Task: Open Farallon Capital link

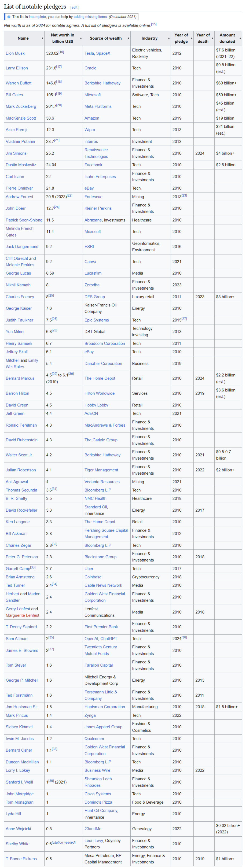Action: pyautogui.click(x=98, y=665)
